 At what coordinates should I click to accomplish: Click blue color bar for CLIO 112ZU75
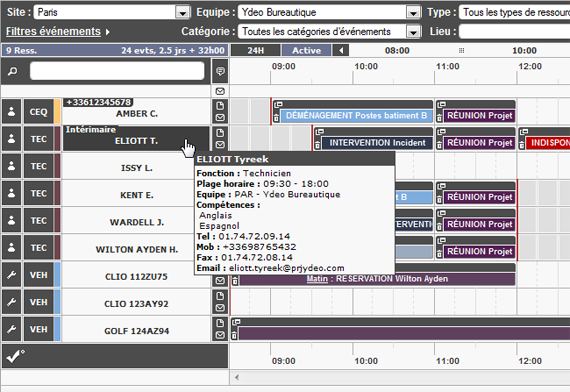(57, 275)
